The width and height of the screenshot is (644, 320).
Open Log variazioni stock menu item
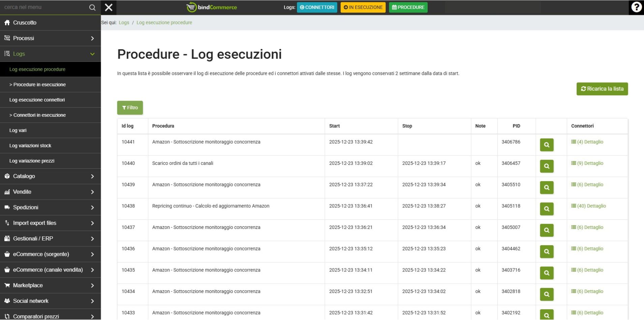click(x=30, y=146)
